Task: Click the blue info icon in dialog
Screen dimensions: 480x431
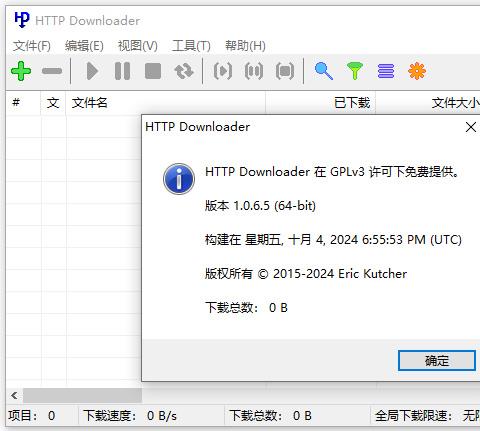Action: pos(179,179)
